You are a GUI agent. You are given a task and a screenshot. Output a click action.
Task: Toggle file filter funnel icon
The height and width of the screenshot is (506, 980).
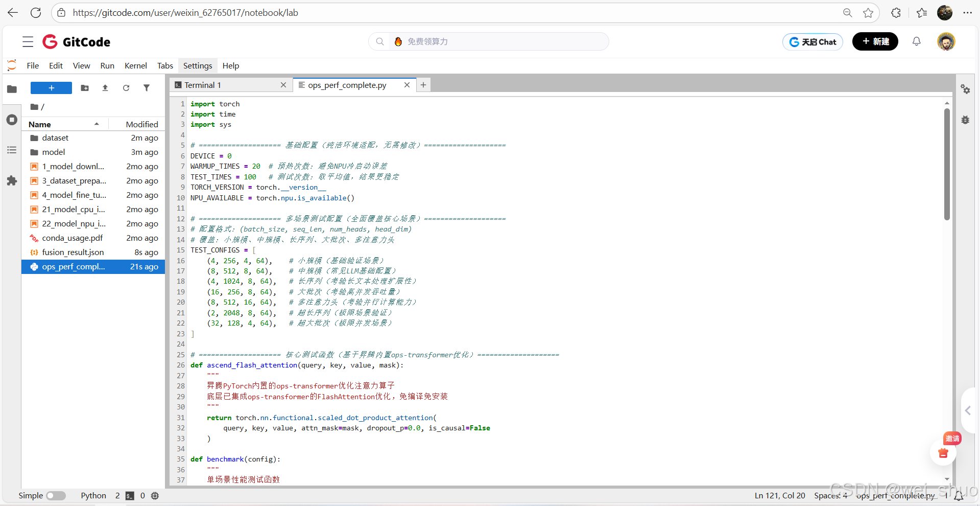point(147,88)
